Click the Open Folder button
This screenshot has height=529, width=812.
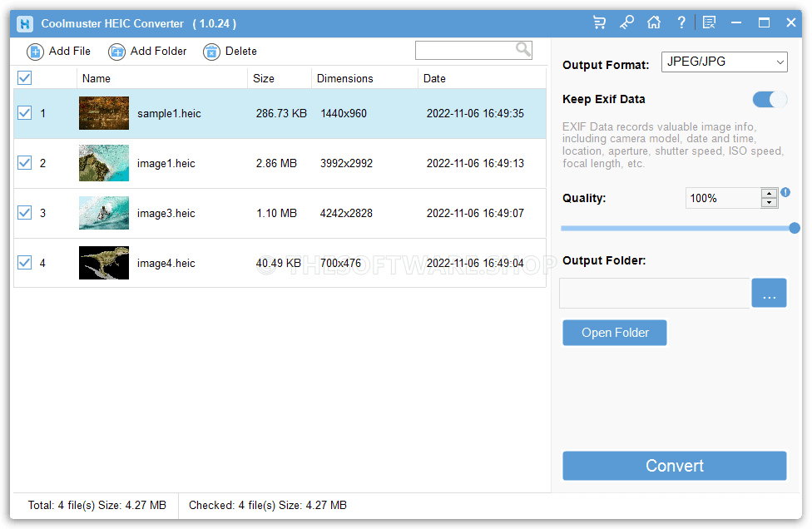[615, 333]
